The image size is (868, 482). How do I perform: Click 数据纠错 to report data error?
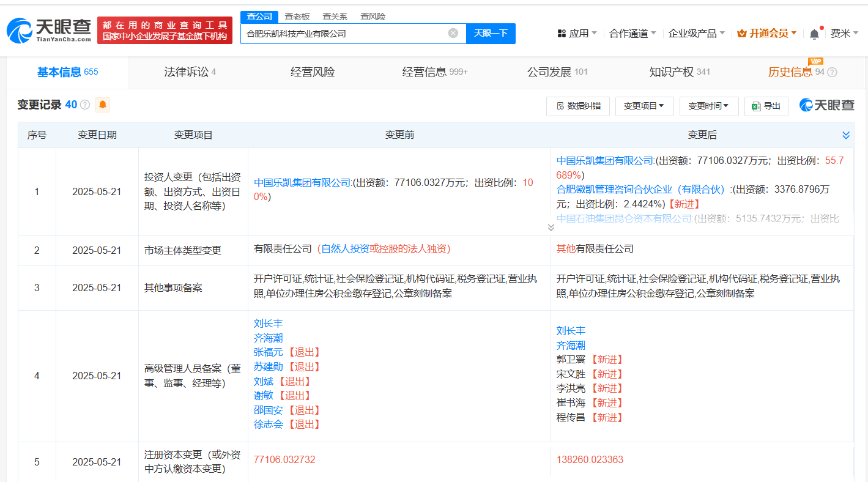(577, 106)
